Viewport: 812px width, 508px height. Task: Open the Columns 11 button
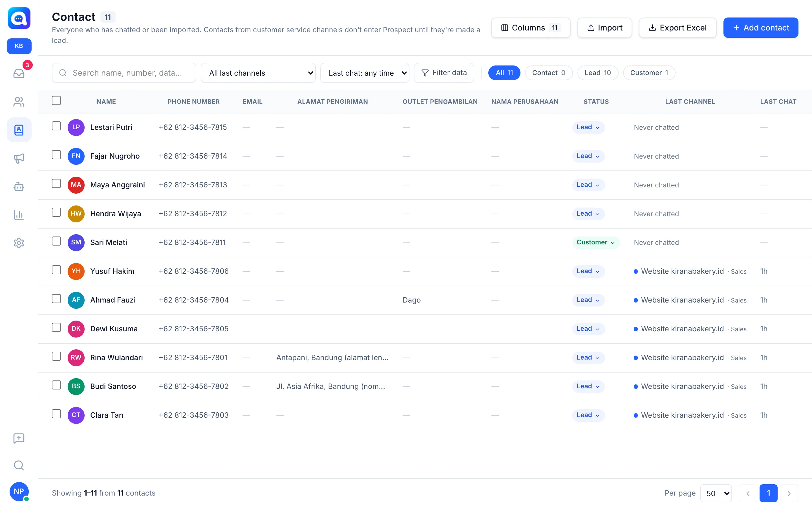(x=531, y=28)
